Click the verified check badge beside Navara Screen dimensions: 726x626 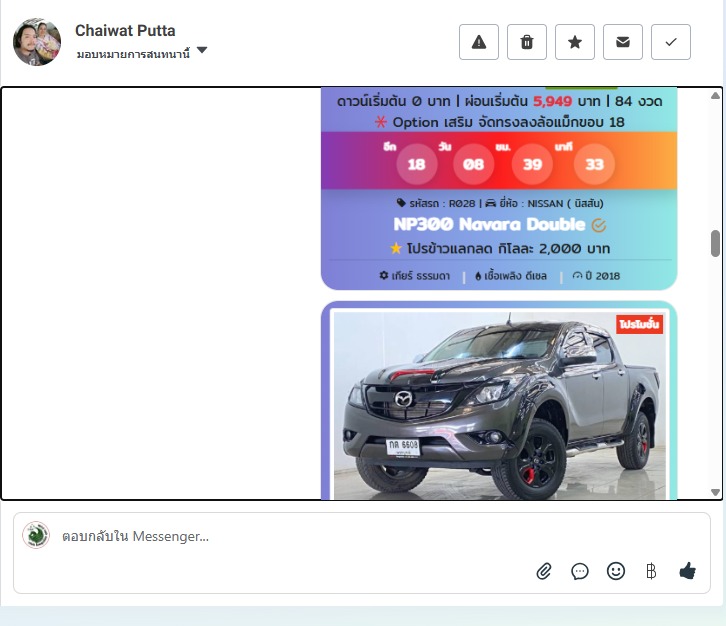tap(599, 225)
